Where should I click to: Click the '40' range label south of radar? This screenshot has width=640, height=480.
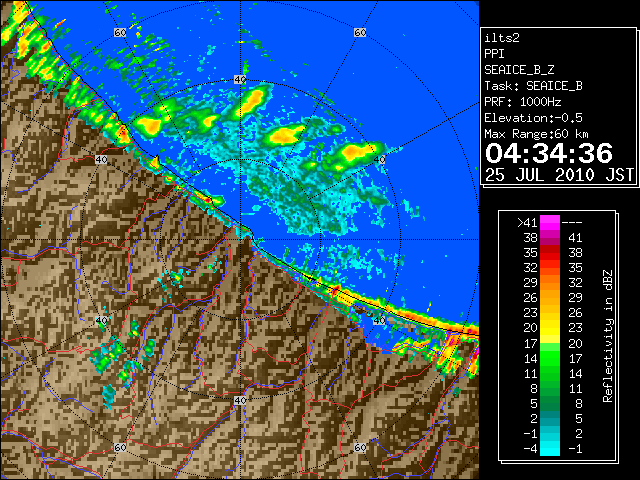(x=240, y=400)
